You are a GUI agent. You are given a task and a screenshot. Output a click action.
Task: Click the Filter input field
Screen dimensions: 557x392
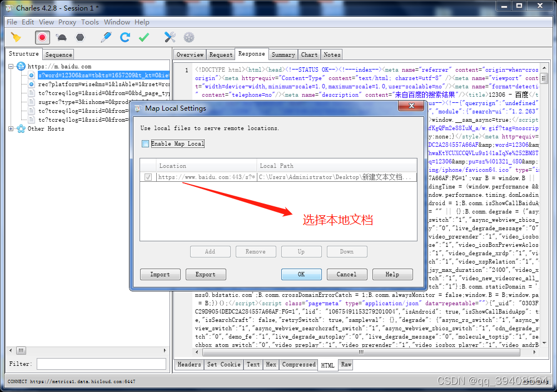[x=101, y=364]
